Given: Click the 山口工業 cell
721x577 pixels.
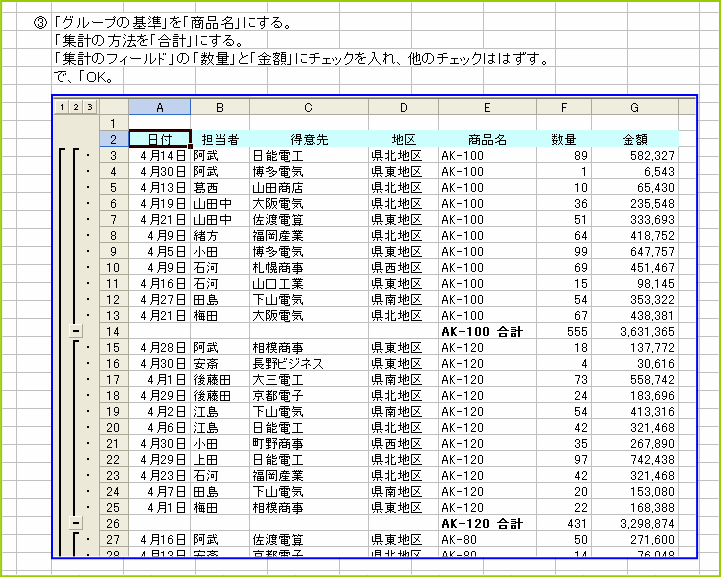Looking at the screenshot, I should pyautogui.click(x=309, y=283).
